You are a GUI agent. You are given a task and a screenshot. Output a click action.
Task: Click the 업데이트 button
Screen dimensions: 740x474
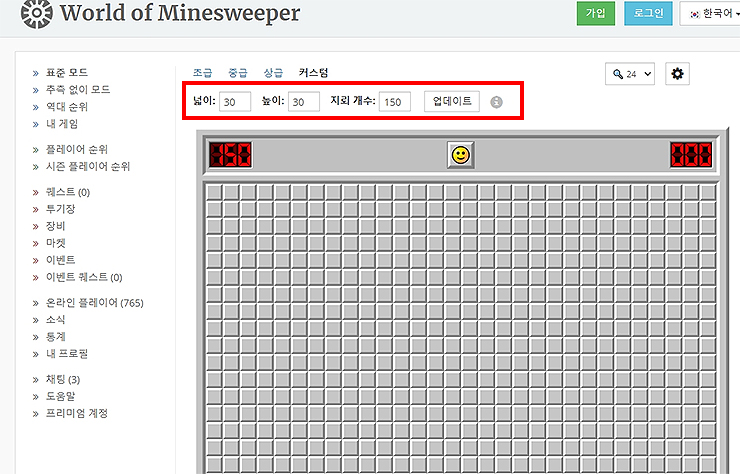(452, 102)
